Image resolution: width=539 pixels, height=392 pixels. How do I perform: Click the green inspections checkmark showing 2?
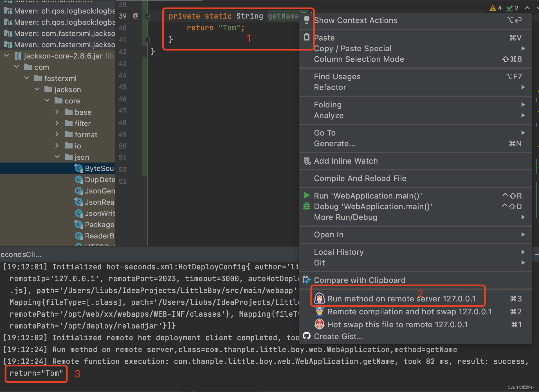509,8
